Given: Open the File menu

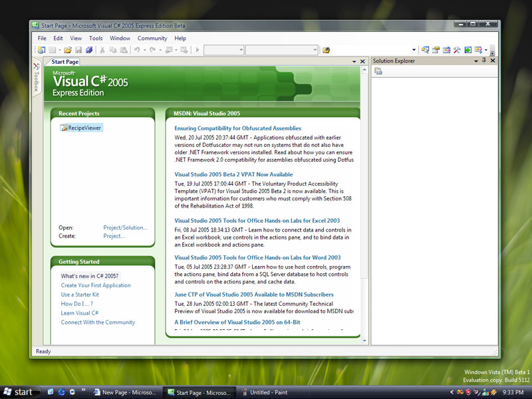Looking at the screenshot, I should (x=42, y=39).
